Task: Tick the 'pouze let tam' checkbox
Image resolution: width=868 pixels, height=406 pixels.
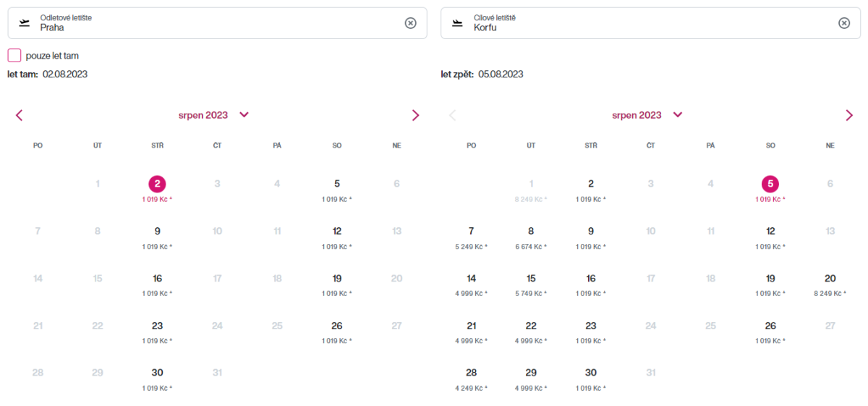Action: [14, 56]
